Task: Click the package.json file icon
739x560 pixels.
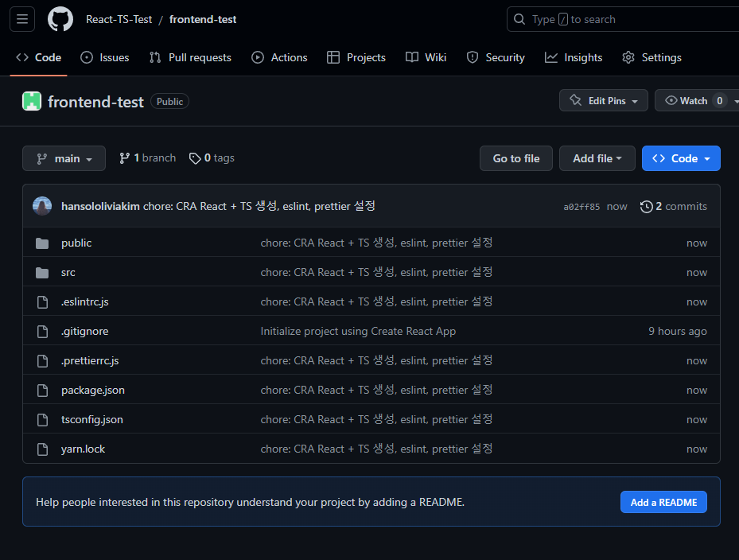Action: click(x=42, y=391)
